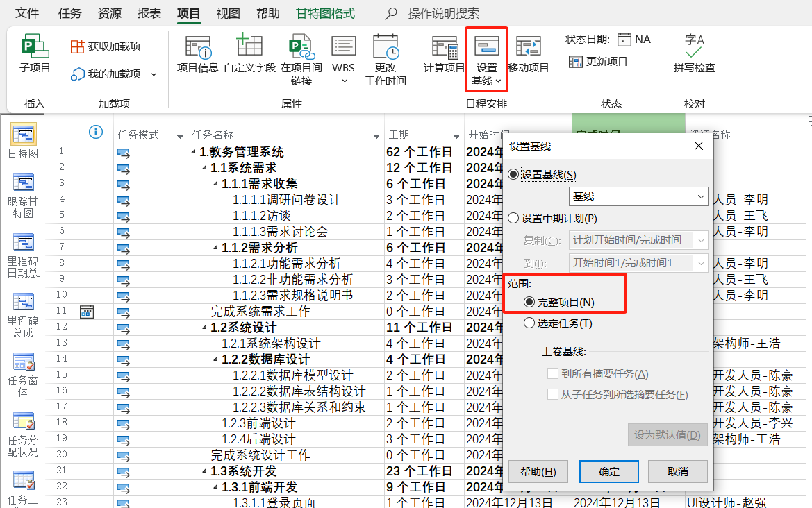812x508 pixels.
Task: Click the 操作说明搜索 search box
Action: [x=443, y=13]
